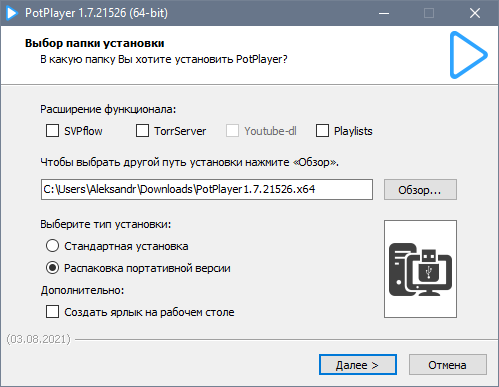Check Создать ярлык на рабочем столе
The height and width of the screenshot is (387, 499).
[x=52, y=312]
